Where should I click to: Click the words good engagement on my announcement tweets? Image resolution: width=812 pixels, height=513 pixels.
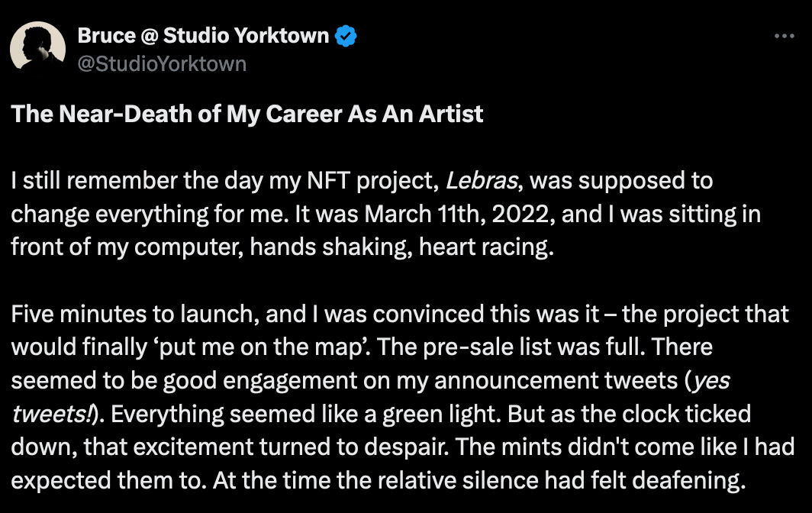[420, 381]
